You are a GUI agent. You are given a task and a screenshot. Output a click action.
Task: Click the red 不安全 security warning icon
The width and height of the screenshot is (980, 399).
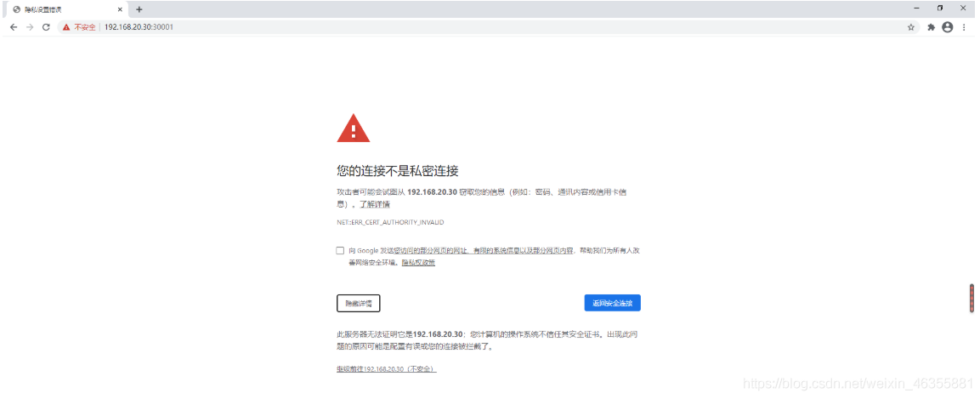click(66, 27)
